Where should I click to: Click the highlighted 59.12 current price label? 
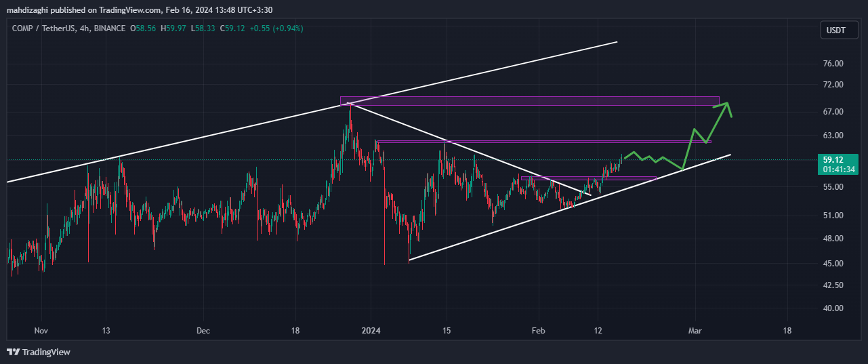(832, 161)
